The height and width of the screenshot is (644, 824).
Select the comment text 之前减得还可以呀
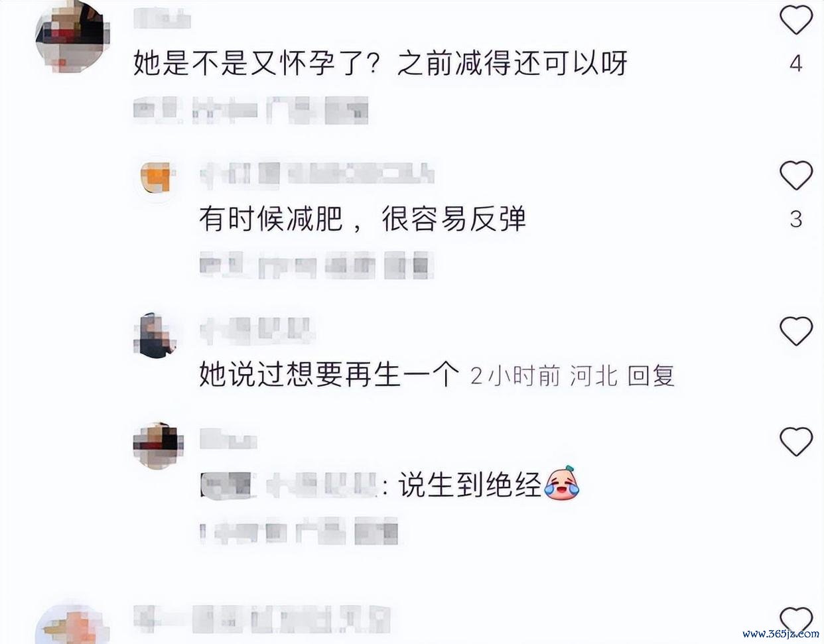point(512,64)
